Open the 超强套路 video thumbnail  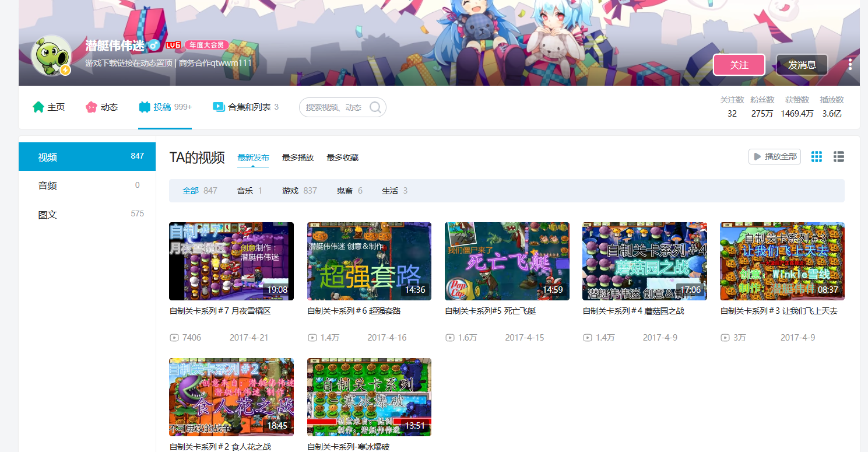369,261
